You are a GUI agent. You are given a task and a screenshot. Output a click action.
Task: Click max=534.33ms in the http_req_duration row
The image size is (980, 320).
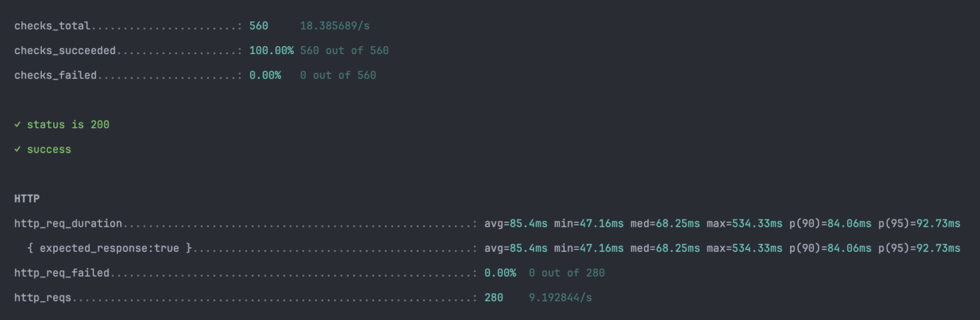[745, 223]
